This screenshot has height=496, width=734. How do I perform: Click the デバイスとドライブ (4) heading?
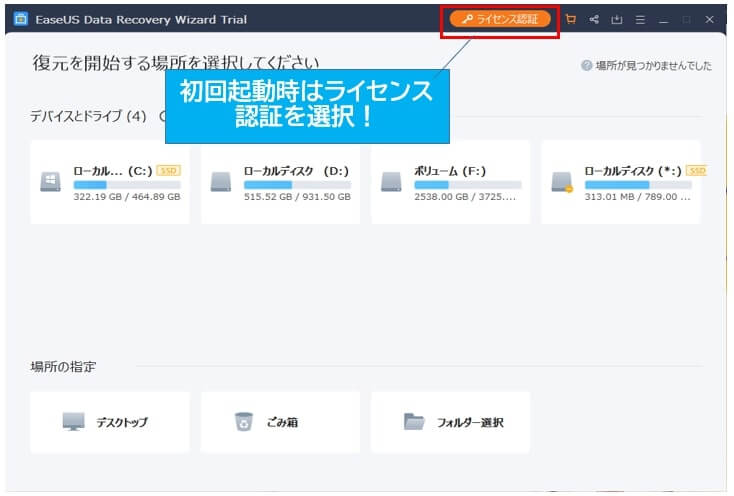coord(88,116)
